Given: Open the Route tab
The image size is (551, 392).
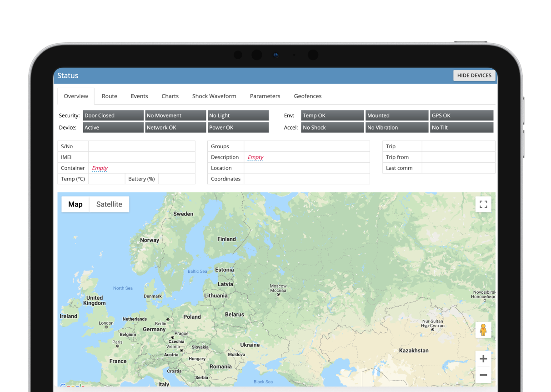Looking at the screenshot, I should pyautogui.click(x=109, y=96).
